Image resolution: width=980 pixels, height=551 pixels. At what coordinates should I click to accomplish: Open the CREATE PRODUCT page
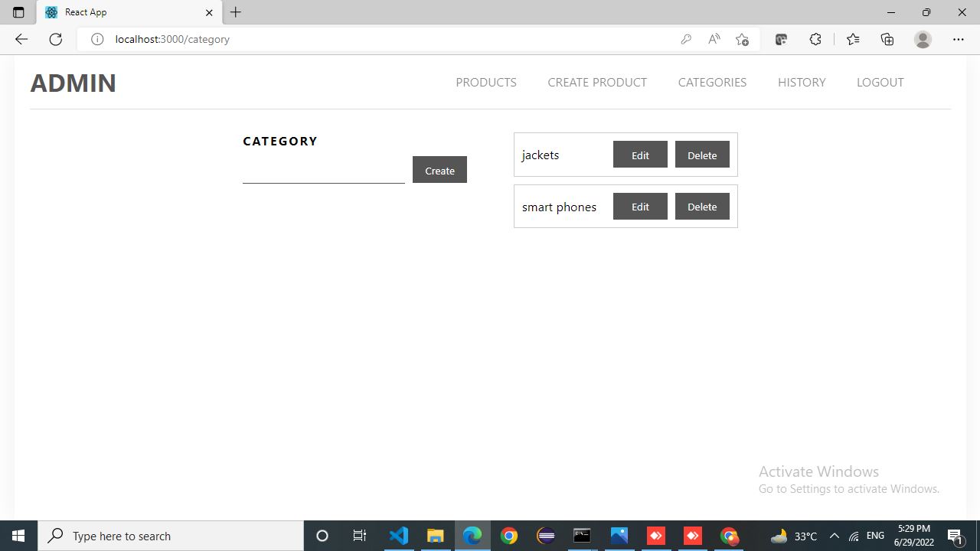coord(597,82)
